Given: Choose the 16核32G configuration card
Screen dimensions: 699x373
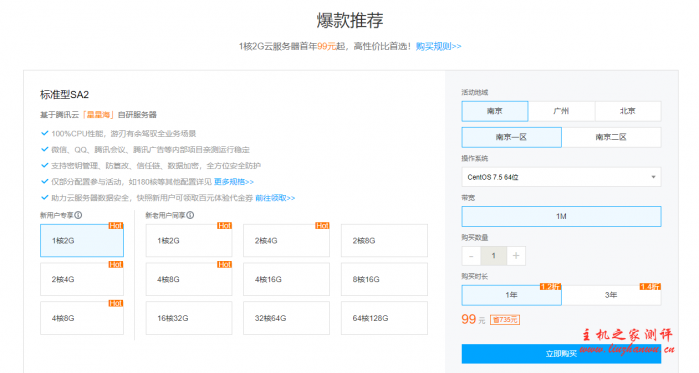Looking at the screenshot, I should tap(189, 318).
